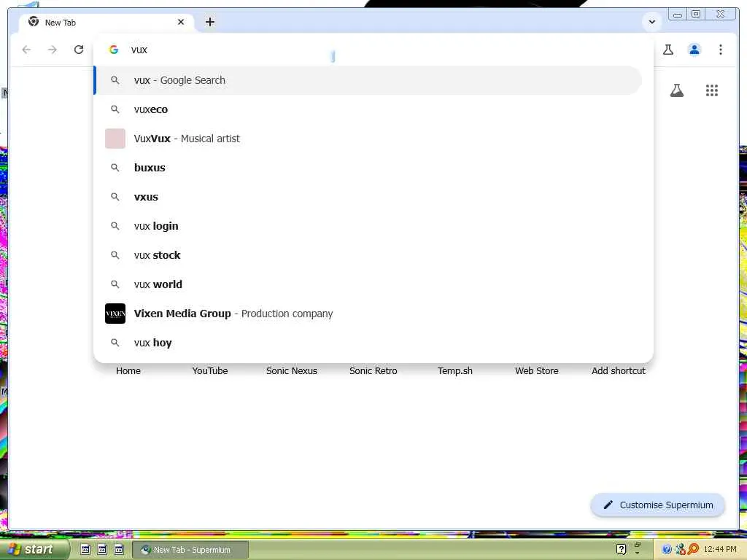
Task: Click the VuxVux artist thumbnail
Action: [115, 139]
